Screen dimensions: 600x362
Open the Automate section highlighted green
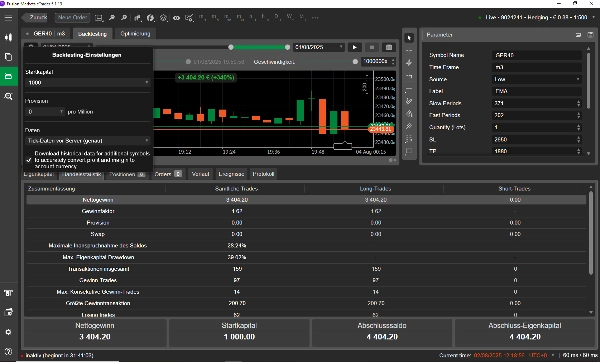[x=8, y=77]
